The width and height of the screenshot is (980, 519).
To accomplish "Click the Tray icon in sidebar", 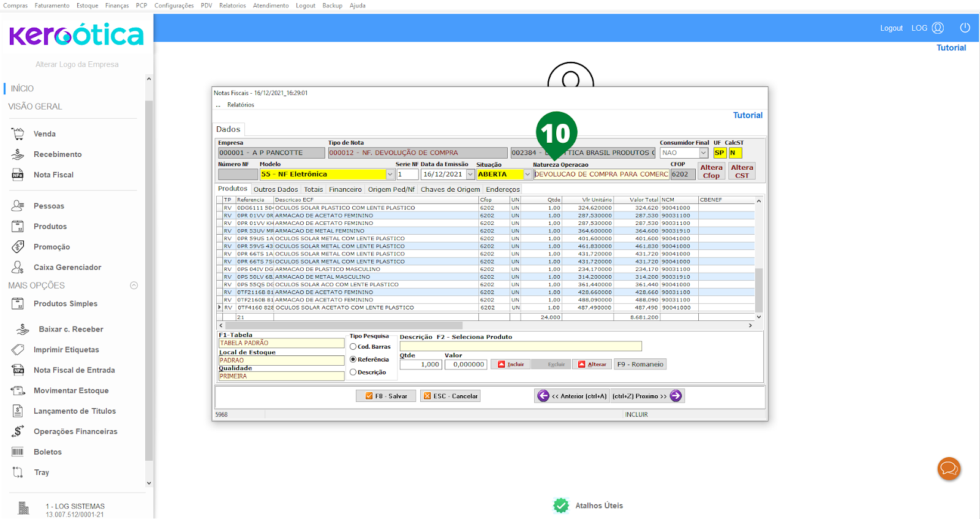I will [18, 472].
